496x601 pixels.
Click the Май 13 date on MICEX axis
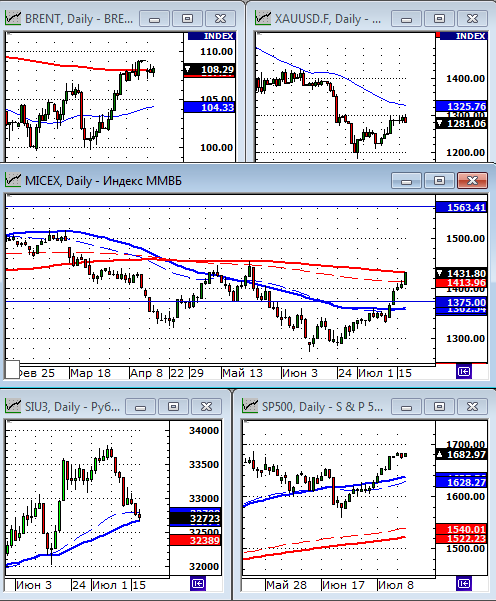click(x=243, y=373)
